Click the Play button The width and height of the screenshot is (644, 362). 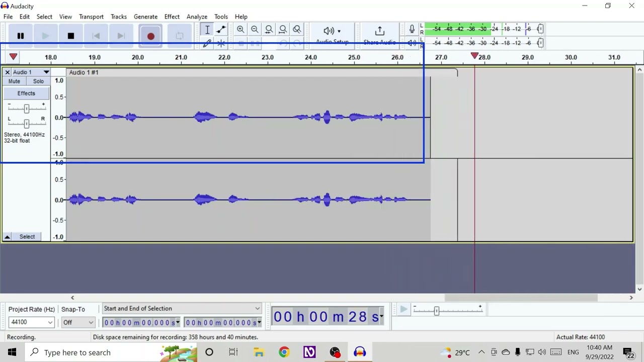[46, 36]
